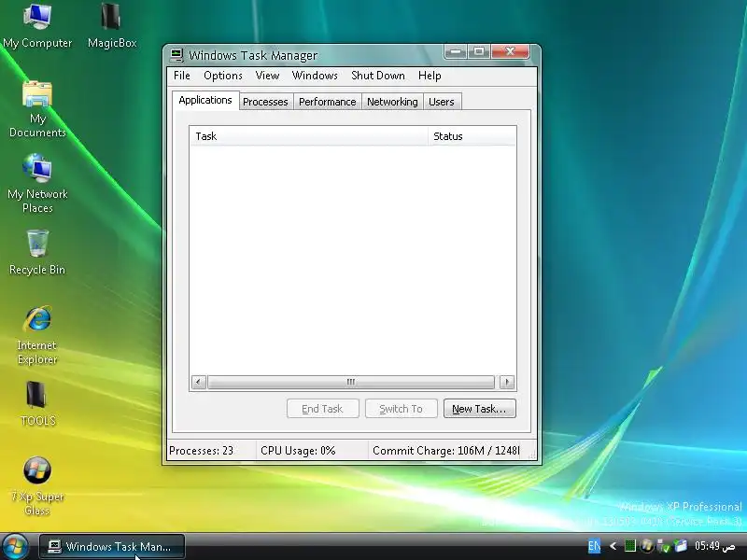The image size is (747, 560).
Task: Maximize the Task Manager window
Action: click(479, 51)
